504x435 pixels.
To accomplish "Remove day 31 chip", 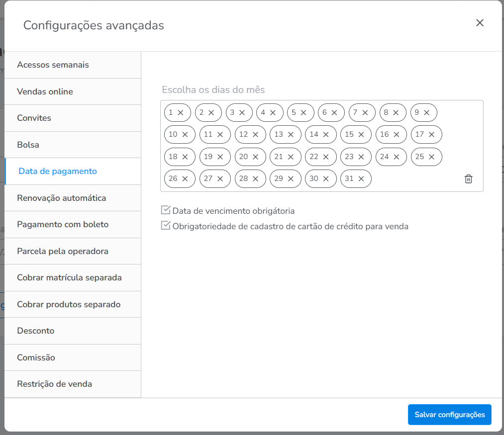I will coord(361,179).
